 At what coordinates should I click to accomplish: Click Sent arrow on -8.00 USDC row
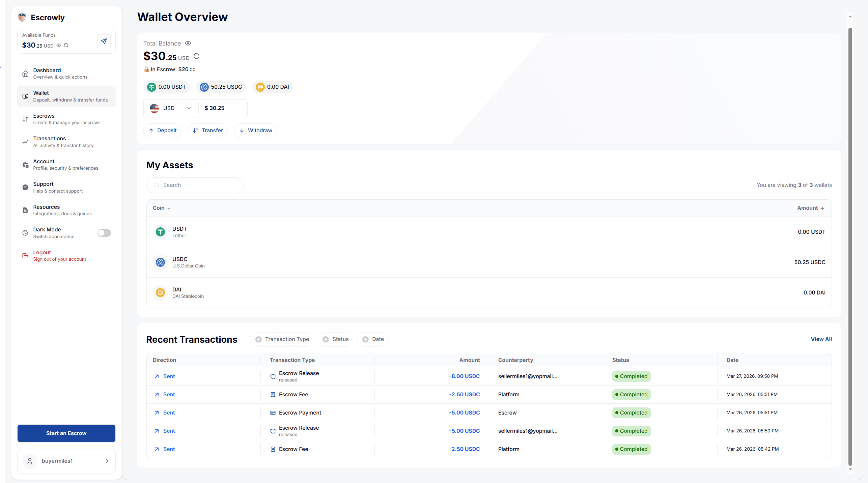(x=157, y=376)
